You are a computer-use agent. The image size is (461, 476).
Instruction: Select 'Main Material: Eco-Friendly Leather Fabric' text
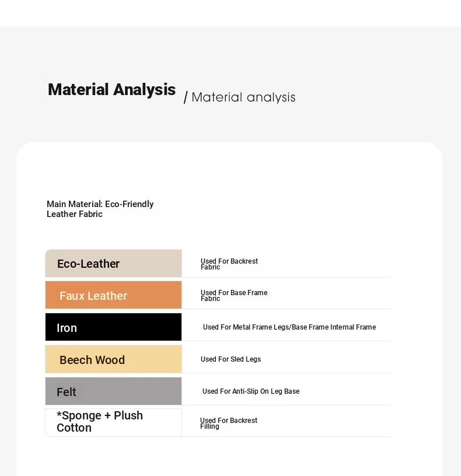pyautogui.click(x=100, y=209)
